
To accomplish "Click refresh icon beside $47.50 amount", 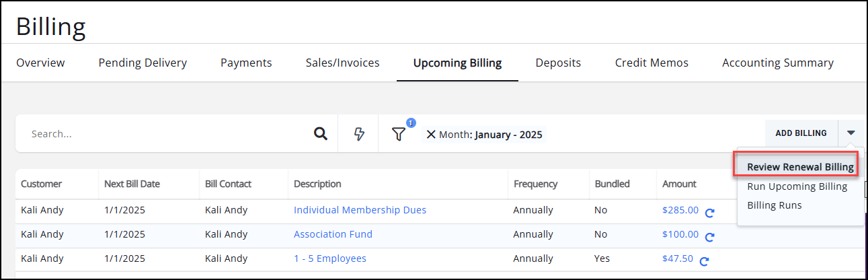I will [x=705, y=260].
